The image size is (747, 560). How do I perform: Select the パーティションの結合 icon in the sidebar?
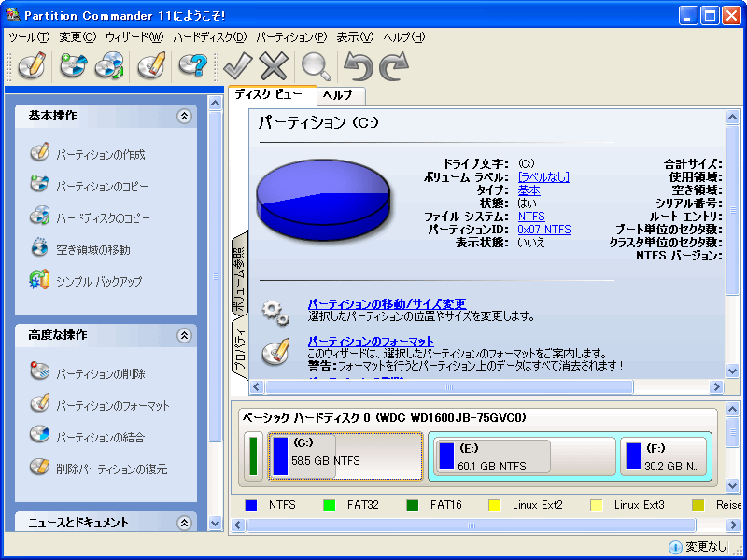[x=39, y=435]
